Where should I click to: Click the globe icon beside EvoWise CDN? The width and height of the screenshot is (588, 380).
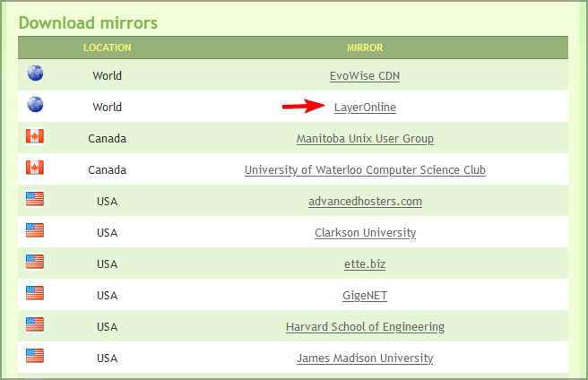tap(35, 74)
